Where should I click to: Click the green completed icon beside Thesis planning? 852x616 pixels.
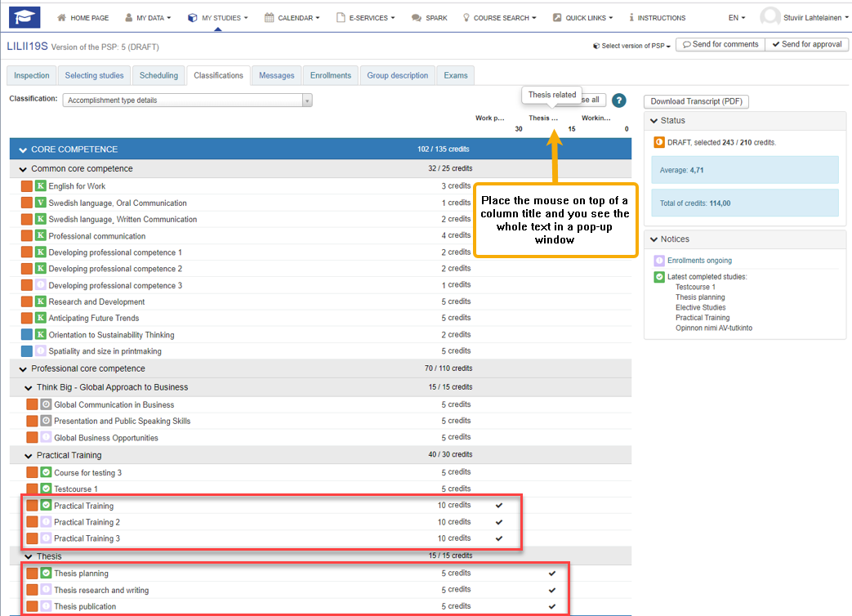coord(47,574)
